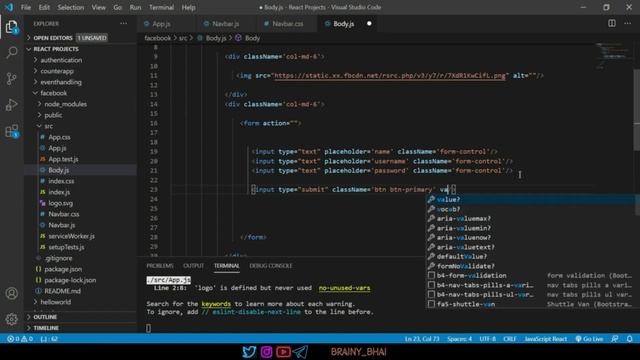Viewport: 640px width, 360px height.
Task: Open the File menu
Action: tap(26, 7)
